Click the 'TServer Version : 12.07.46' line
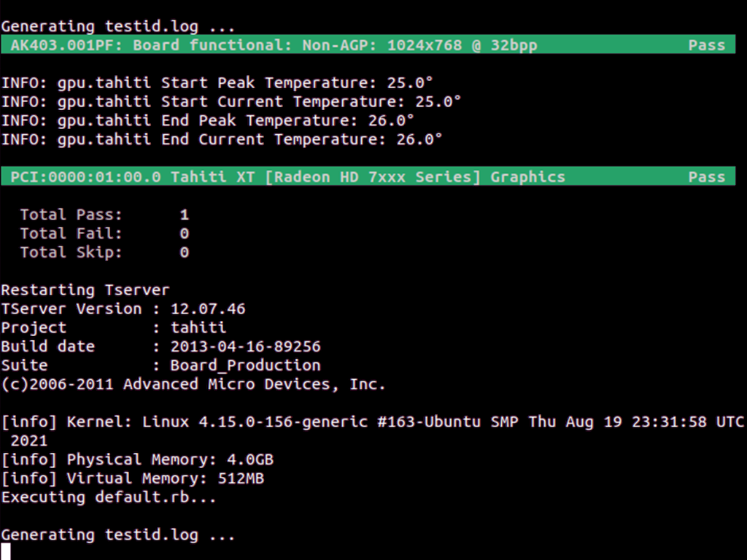This screenshot has height=560, width=747. click(x=123, y=309)
